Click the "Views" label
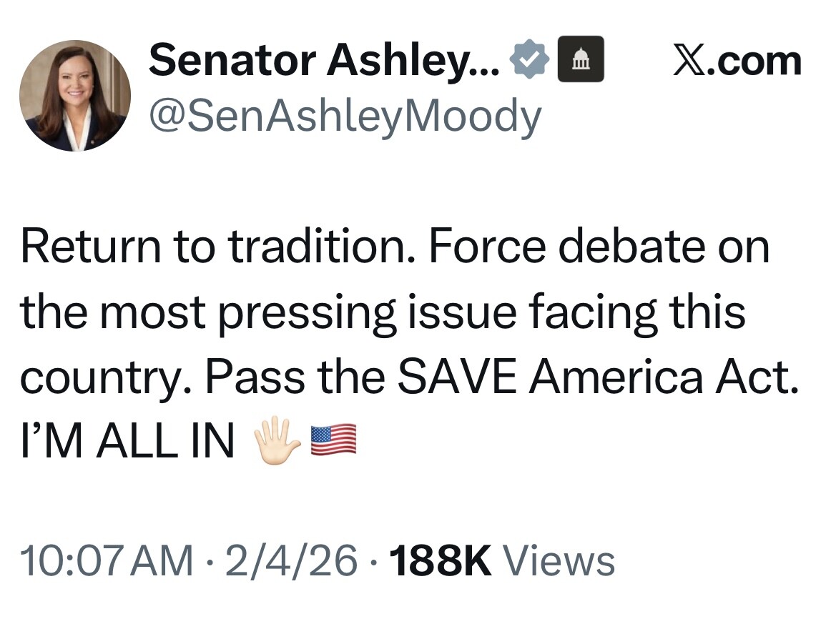The image size is (826, 644). click(559, 560)
